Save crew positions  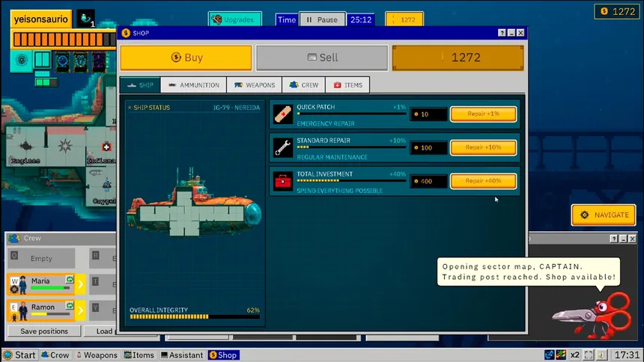pos(44,331)
